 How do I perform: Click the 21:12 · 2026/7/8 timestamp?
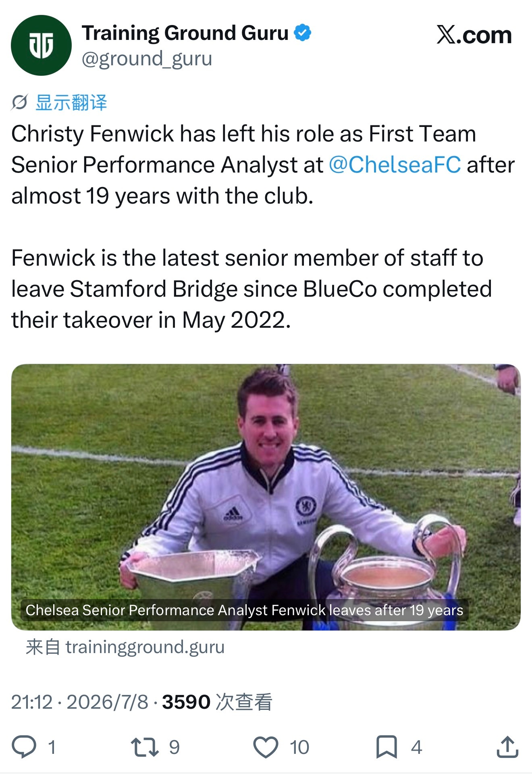tap(80, 702)
